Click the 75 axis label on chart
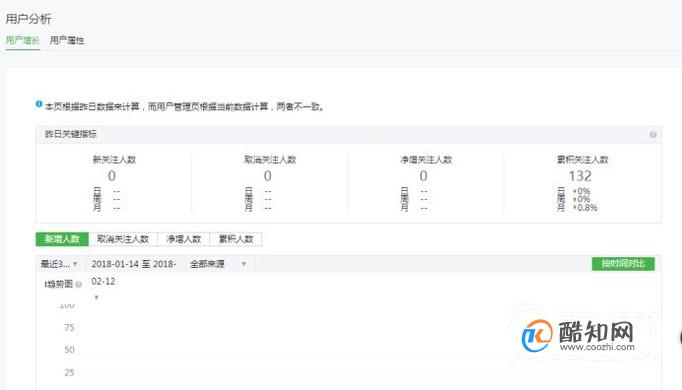This screenshot has height=390, width=682. [x=69, y=327]
